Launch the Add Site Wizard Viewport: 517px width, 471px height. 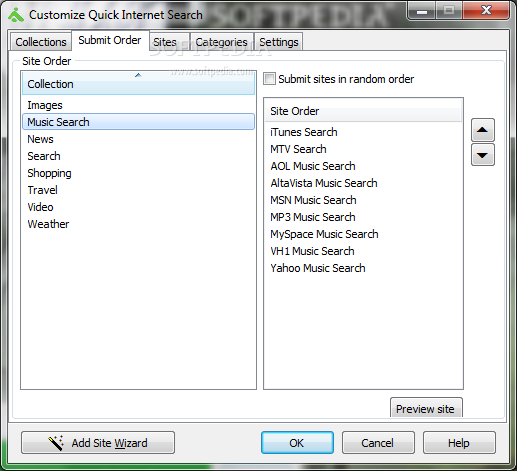pyautogui.click(x=98, y=443)
